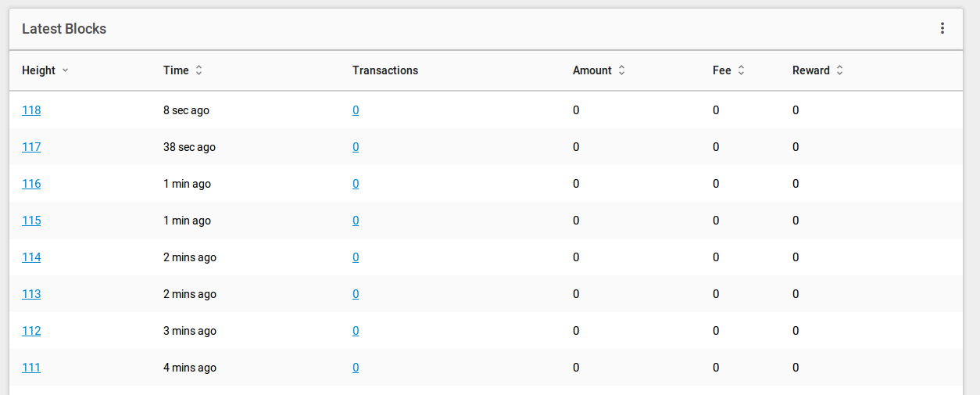Screen dimensions: 980x395
Task: Toggle sort arrows next to Reward
Action: 839,70
